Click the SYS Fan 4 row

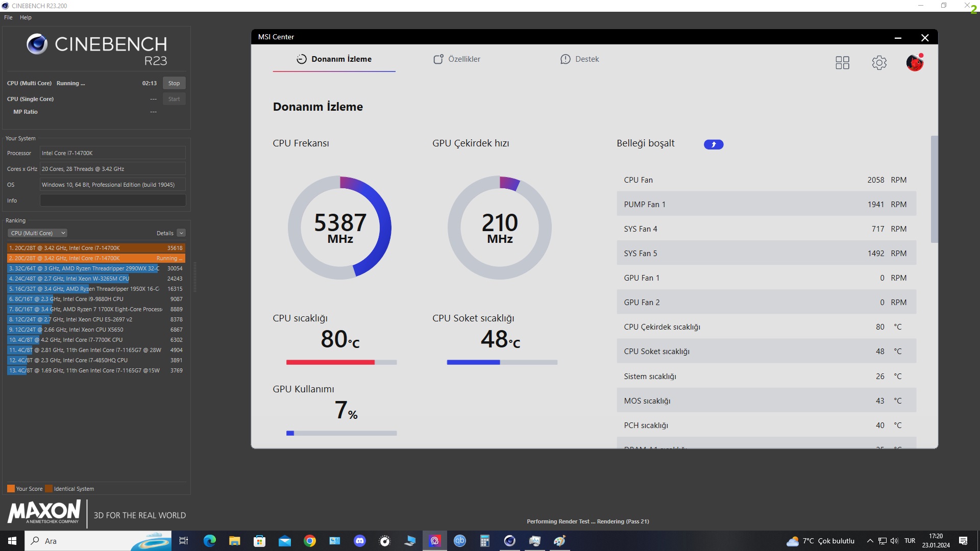click(x=766, y=229)
